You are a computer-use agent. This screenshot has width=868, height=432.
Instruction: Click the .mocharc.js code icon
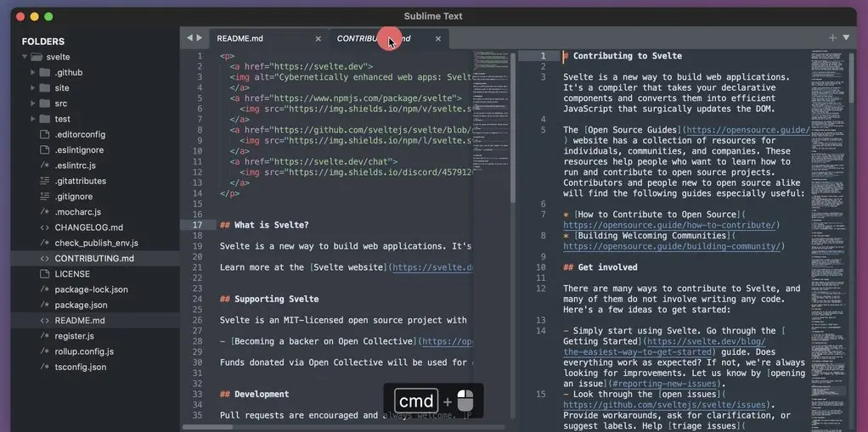[45, 211]
